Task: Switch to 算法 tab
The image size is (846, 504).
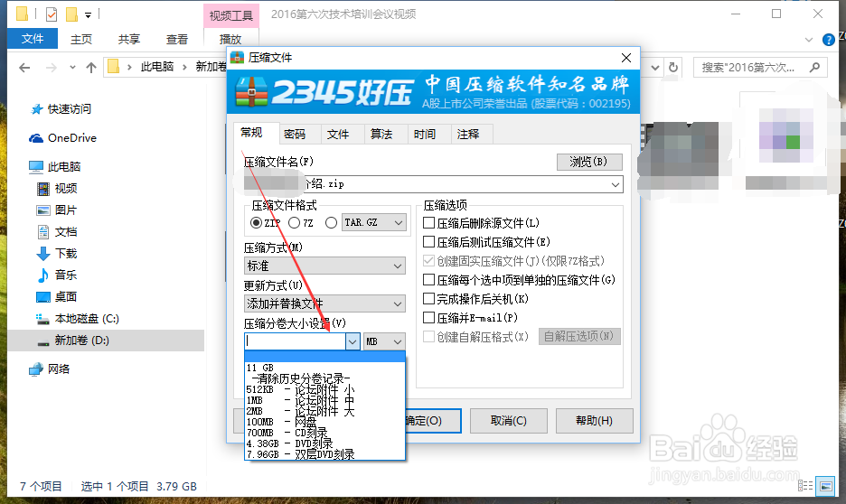Action: pyautogui.click(x=381, y=135)
